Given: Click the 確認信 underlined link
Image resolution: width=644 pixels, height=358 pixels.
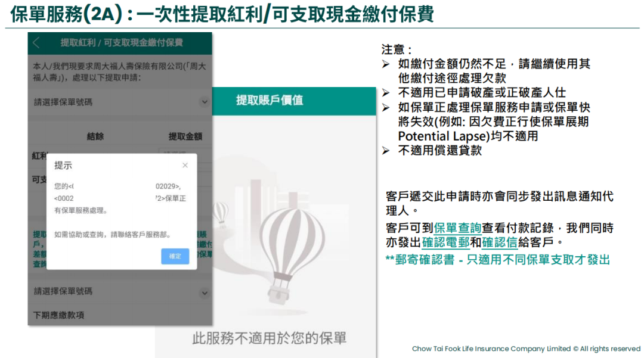Looking at the screenshot, I should (x=500, y=242).
